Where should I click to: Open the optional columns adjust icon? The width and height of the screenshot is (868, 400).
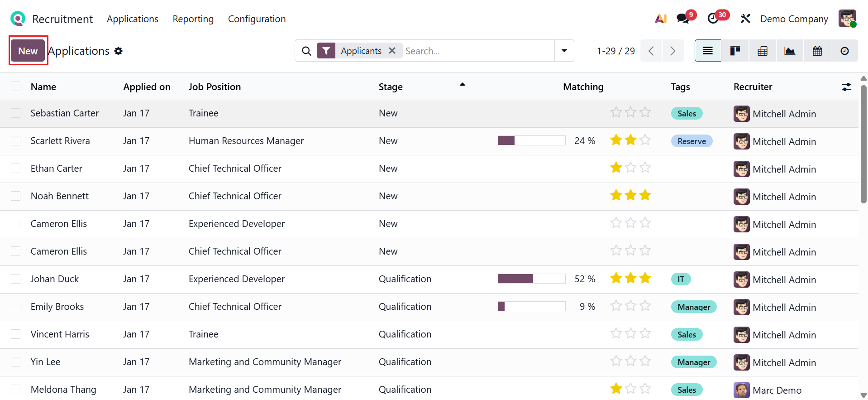pyautogui.click(x=846, y=87)
